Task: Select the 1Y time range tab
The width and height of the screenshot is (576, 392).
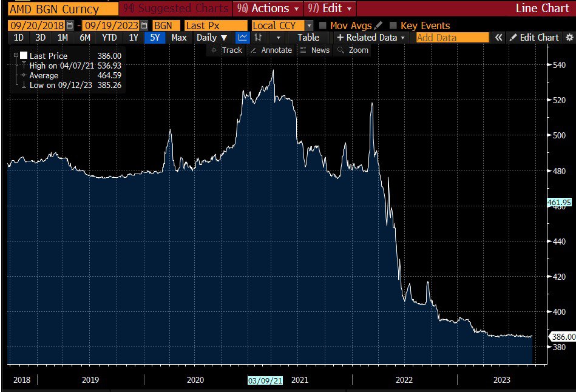Action: coord(134,38)
